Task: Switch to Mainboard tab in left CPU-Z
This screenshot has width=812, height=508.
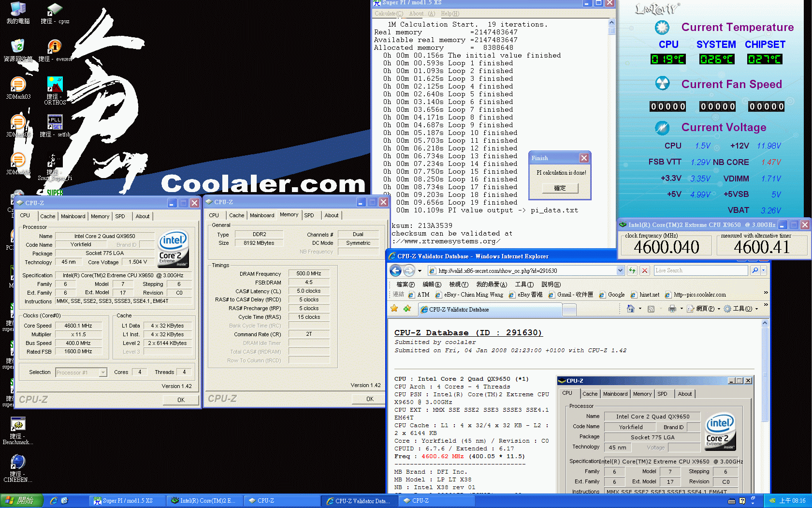Action: [x=73, y=216]
